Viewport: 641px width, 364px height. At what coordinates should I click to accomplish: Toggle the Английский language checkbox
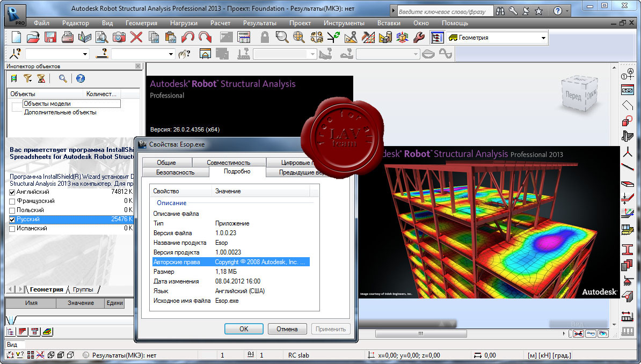pyautogui.click(x=12, y=192)
